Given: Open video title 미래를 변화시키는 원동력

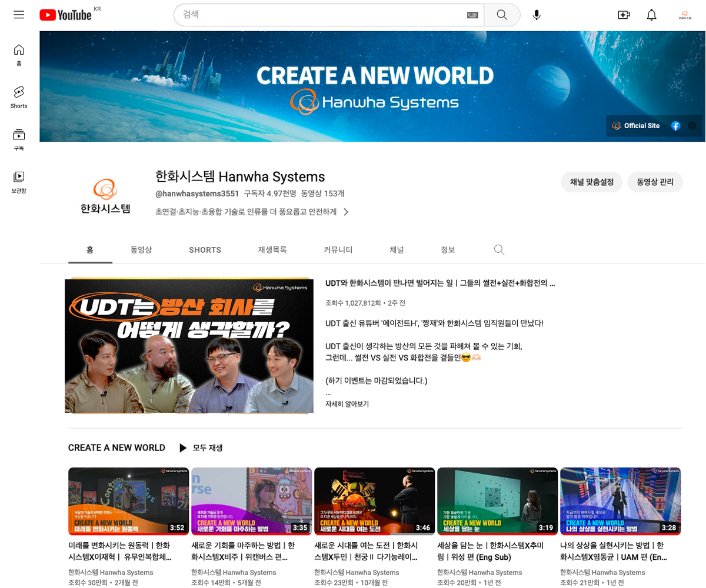Looking at the screenshot, I should pos(120,551).
